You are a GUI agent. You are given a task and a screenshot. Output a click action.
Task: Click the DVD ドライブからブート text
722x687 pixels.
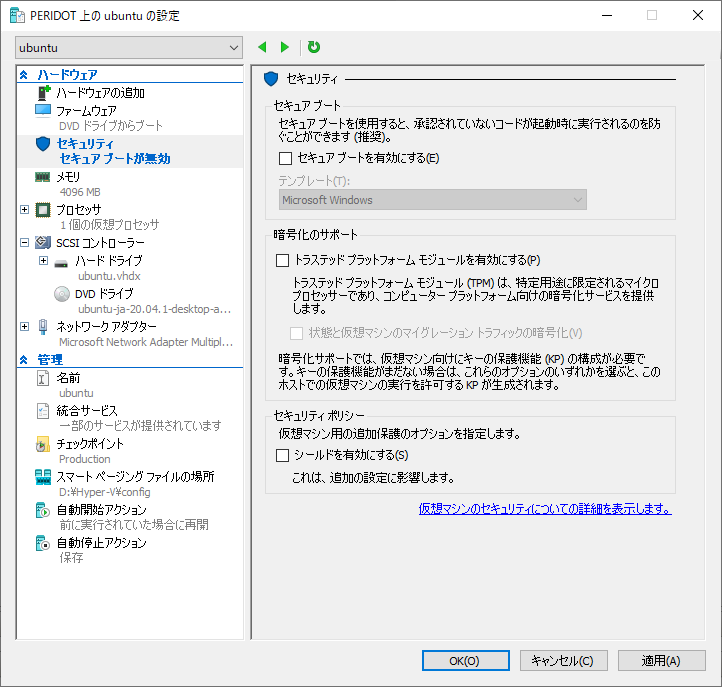coord(111,126)
